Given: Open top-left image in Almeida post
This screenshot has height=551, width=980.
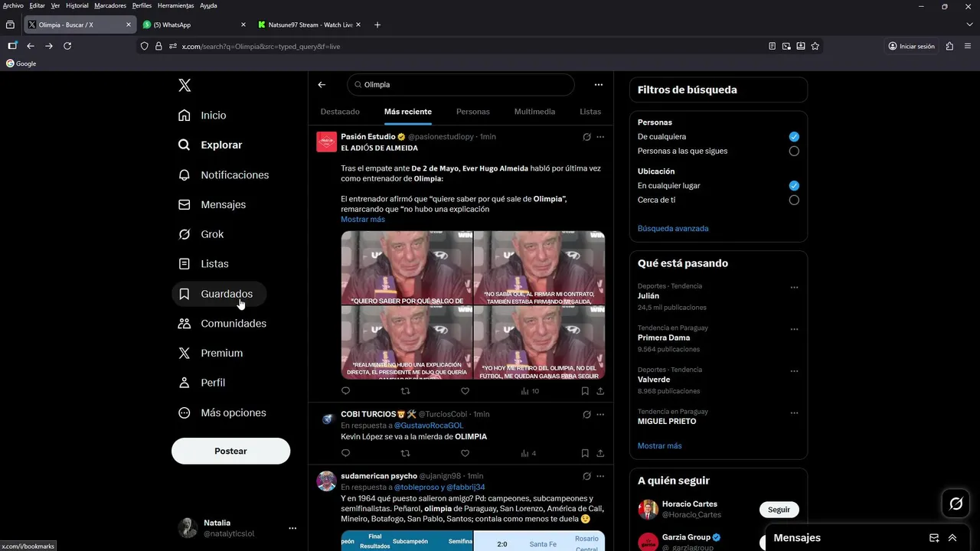Looking at the screenshot, I should point(407,268).
